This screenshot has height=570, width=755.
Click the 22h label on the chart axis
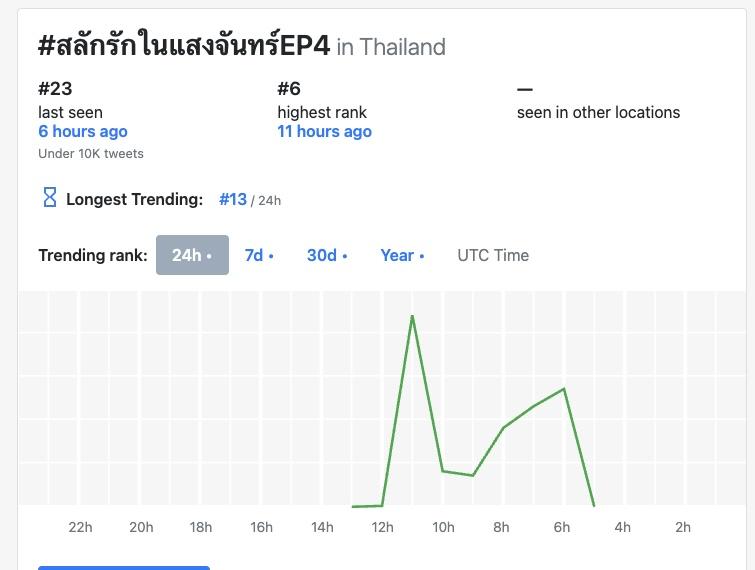coord(81,527)
